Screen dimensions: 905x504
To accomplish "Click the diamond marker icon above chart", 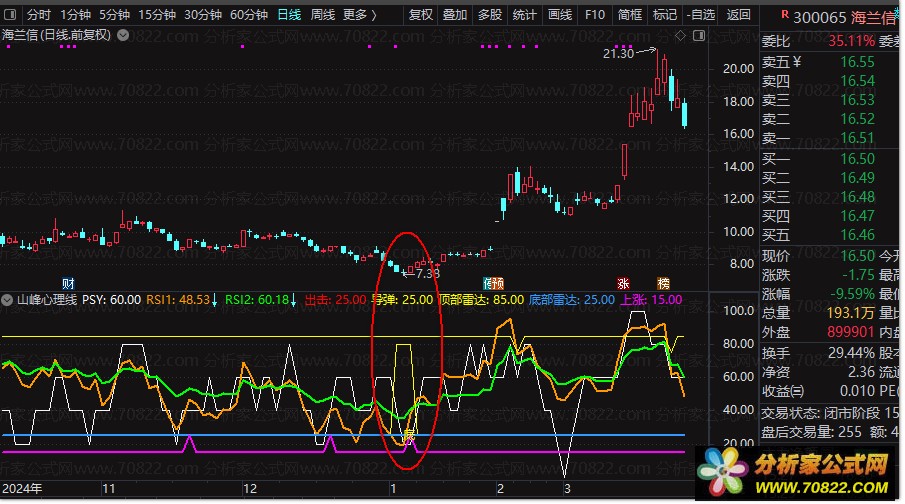I will (680, 36).
